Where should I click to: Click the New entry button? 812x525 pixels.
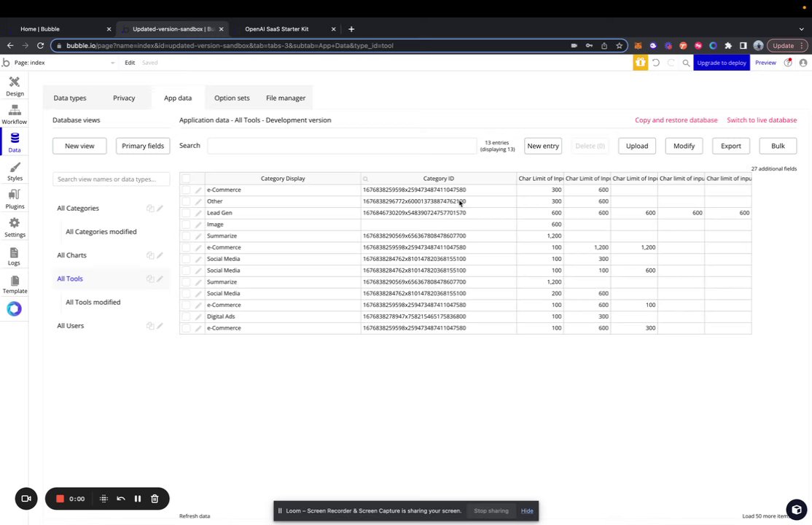click(543, 146)
